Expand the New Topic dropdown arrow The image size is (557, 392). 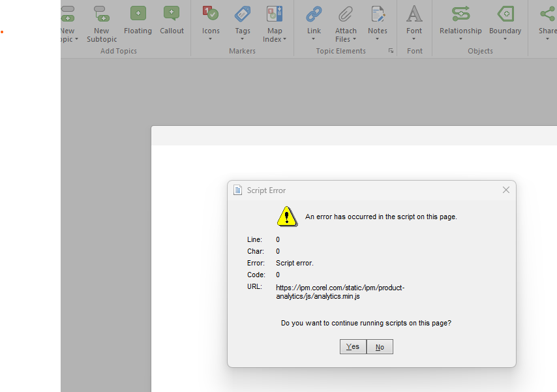[x=76, y=40]
